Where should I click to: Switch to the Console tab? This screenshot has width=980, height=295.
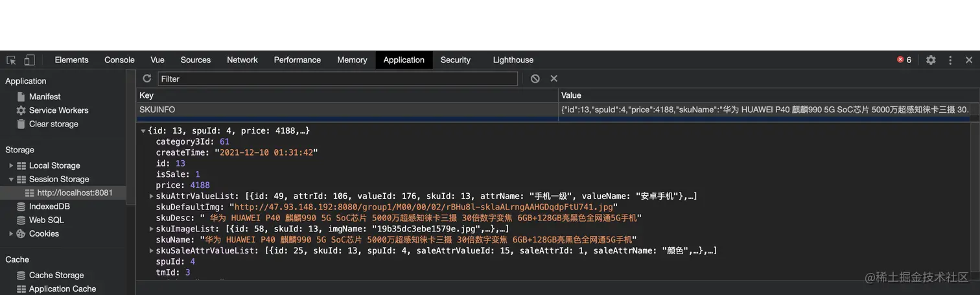pos(119,60)
